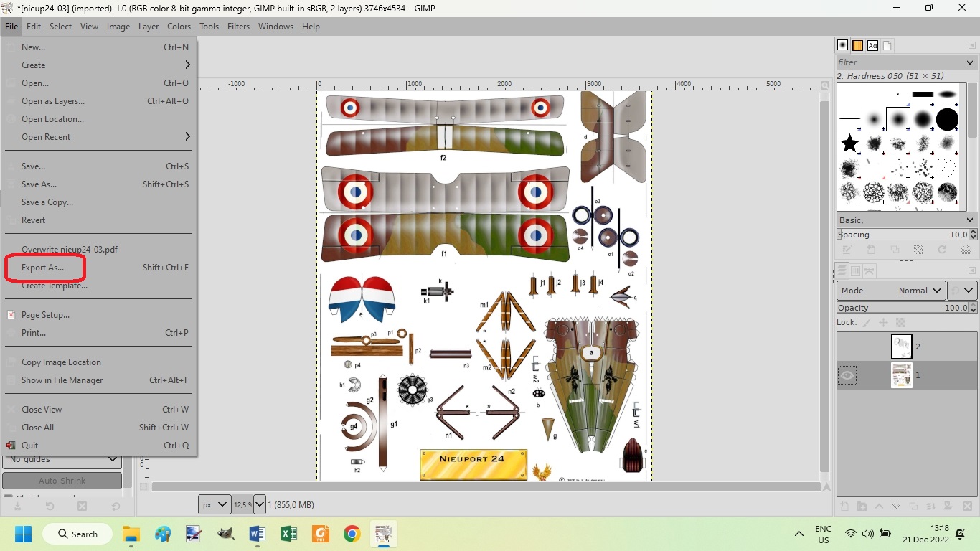The image size is (980, 551).
Task: Open the Filters menu
Action: tap(238, 27)
